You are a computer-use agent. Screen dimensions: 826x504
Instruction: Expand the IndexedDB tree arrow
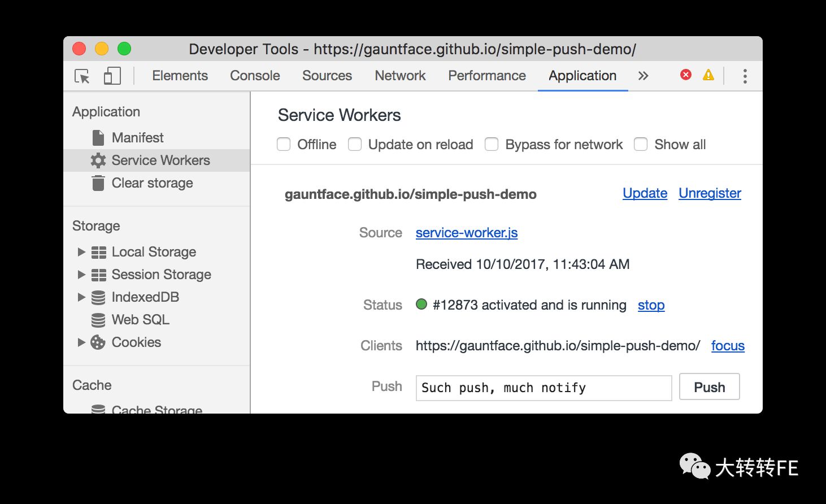click(x=81, y=297)
